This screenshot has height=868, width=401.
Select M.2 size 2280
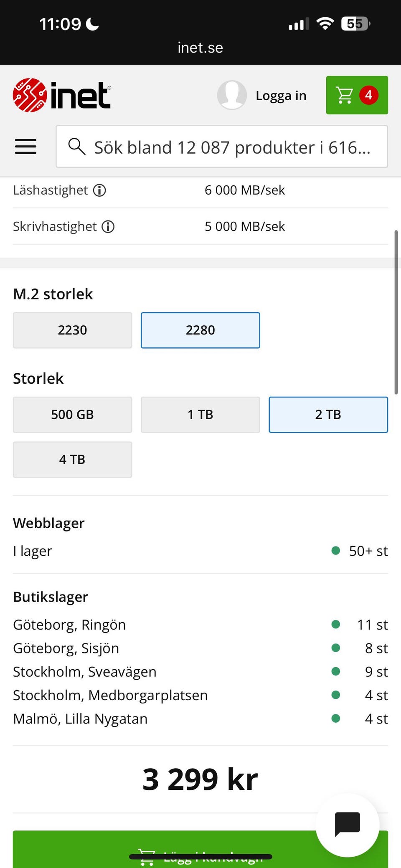(x=200, y=330)
